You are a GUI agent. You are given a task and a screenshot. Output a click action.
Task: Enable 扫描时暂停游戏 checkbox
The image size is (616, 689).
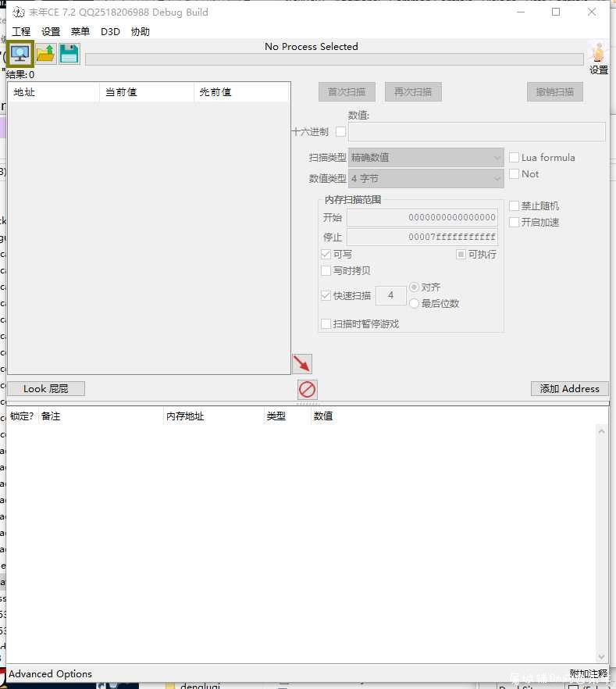pos(326,324)
